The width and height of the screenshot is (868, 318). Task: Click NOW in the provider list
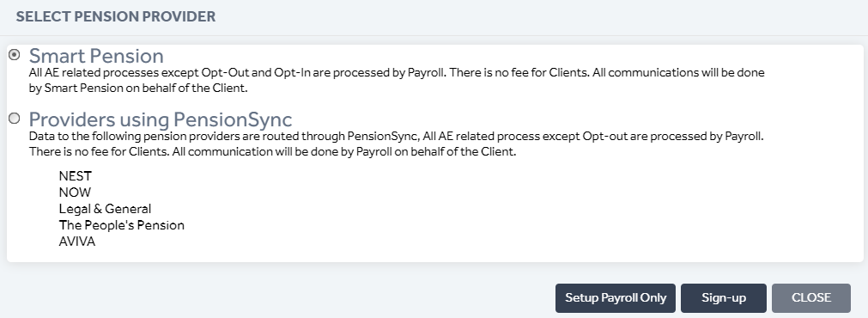tap(75, 193)
